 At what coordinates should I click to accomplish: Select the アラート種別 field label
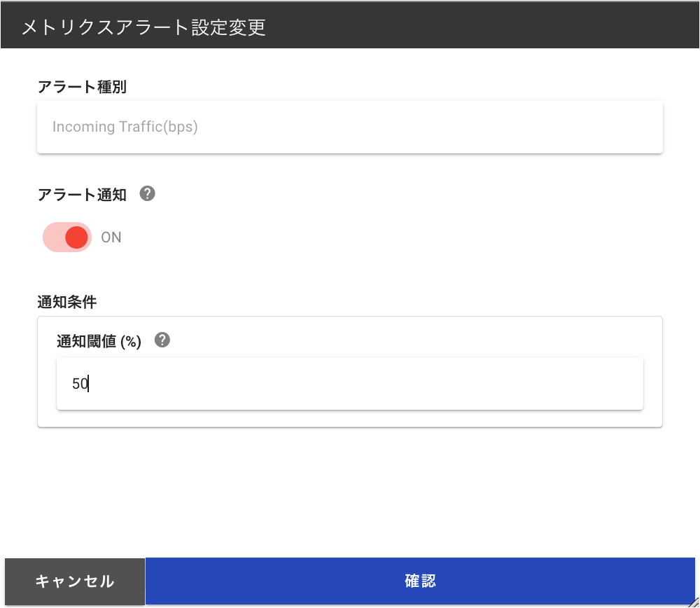(x=82, y=86)
